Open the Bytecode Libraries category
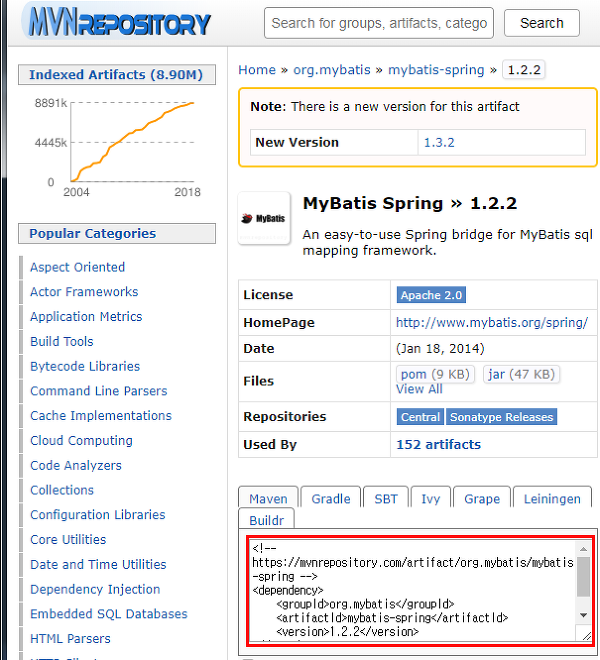The height and width of the screenshot is (660, 600). click(x=85, y=366)
